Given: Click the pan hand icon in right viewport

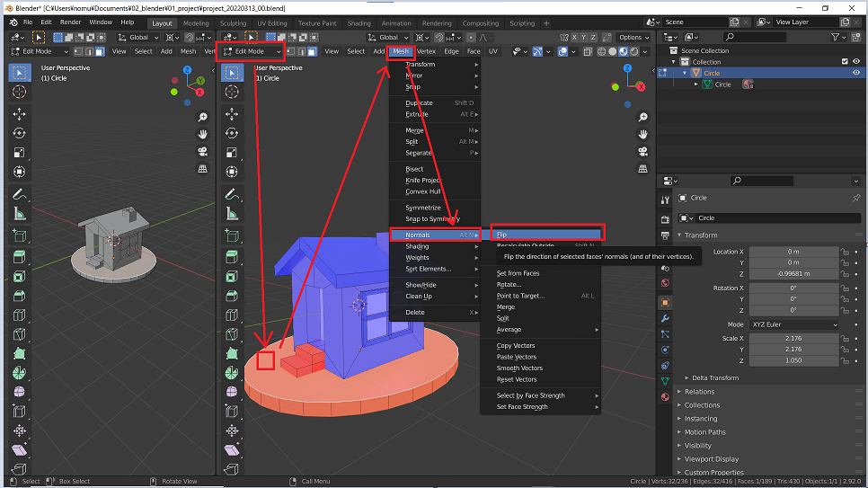Looking at the screenshot, I should (642, 135).
